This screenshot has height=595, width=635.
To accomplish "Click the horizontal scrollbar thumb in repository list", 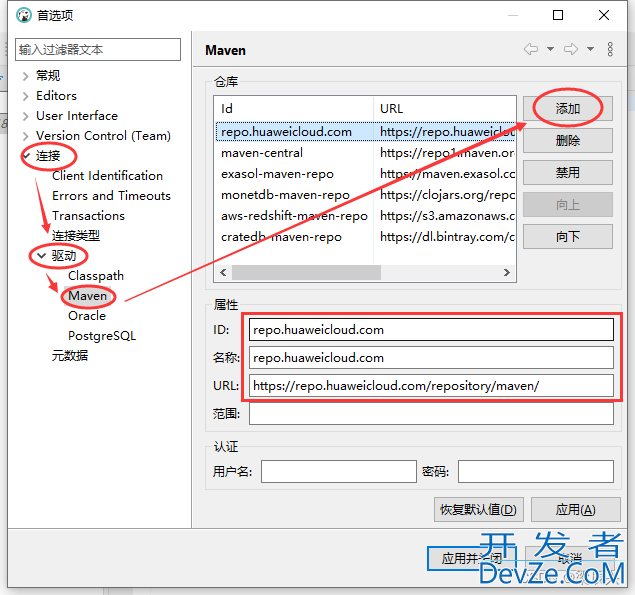I will tap(306, 272).
